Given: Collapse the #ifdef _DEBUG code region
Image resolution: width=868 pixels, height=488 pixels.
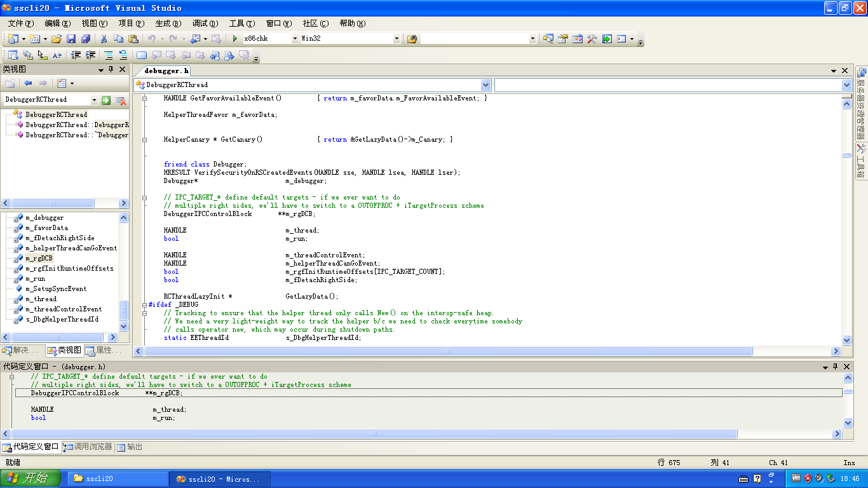Looking at the screenshot, I should [x=144, y=305].
